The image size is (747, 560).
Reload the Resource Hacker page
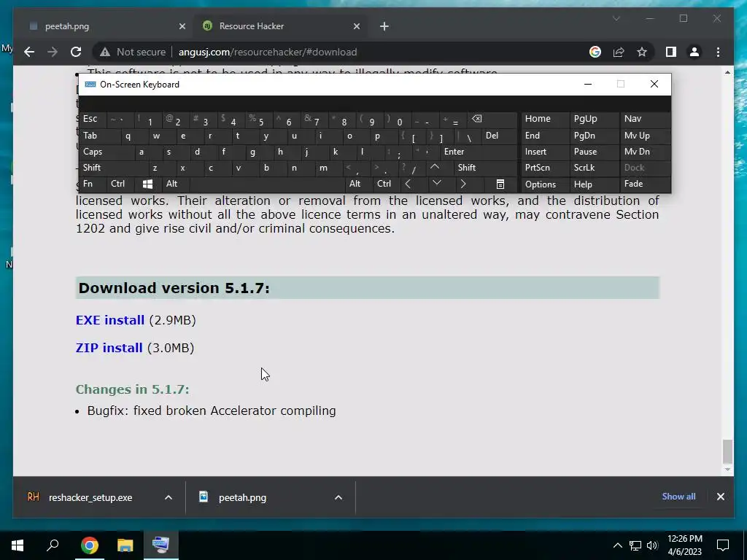coord(76,52)
